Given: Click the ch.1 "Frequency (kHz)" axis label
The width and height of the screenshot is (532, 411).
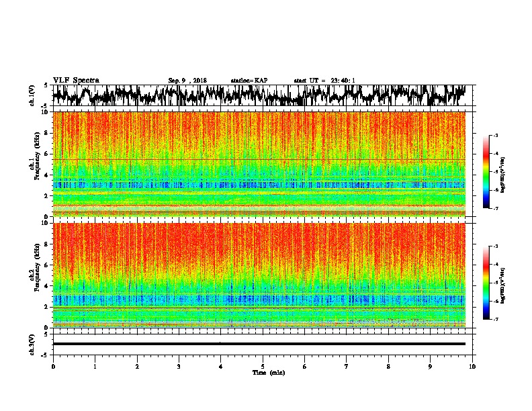Looking at the screenshot, I should click(x=37, y=156).
